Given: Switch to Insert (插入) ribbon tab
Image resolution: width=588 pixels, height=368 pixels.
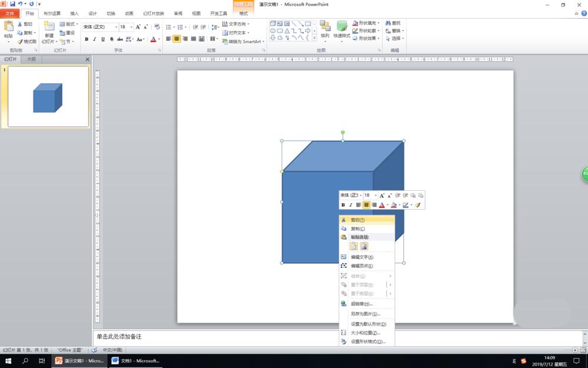Looking at the screenshot, I should click(x=74, y=13).
